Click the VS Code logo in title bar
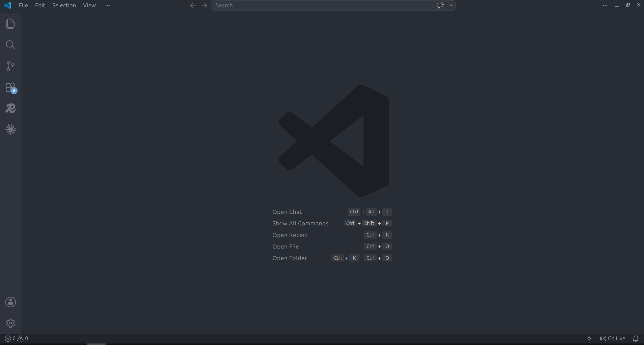This screenshot has height=345, width=644. 8,5
